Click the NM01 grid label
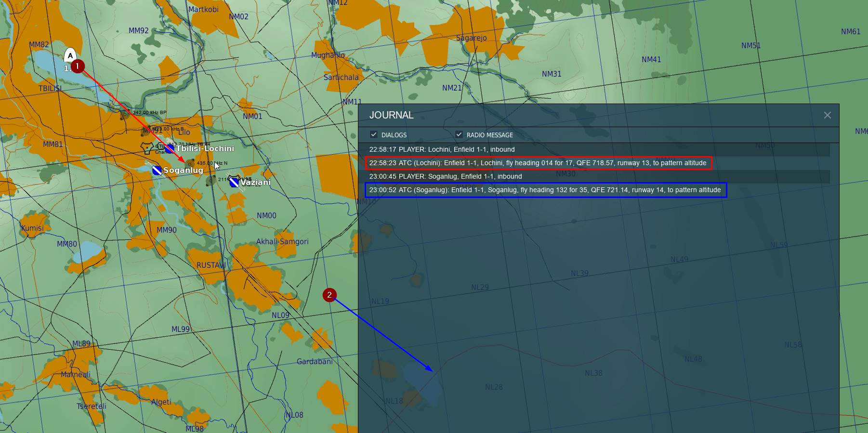 point(252,116)
